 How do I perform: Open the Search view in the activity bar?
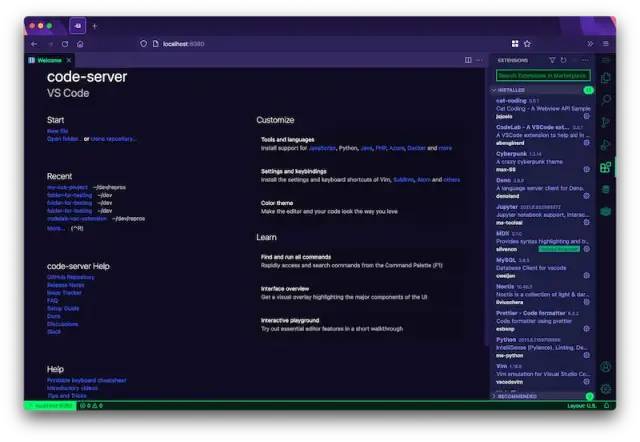[x=606, y=100]
